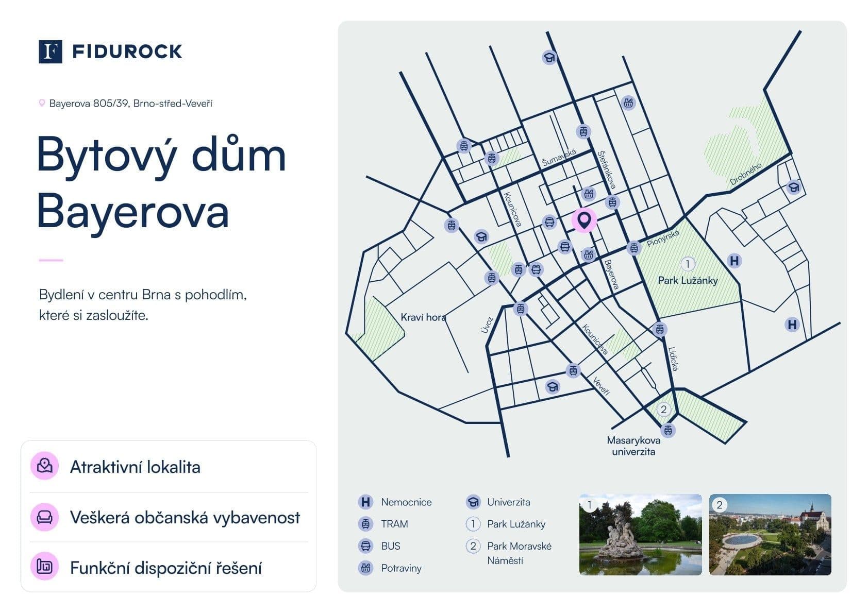The height and width of the screenshot is (613, 868).
Task: Click the TRAM icon in the legend
Action: [x=365, y=524]
